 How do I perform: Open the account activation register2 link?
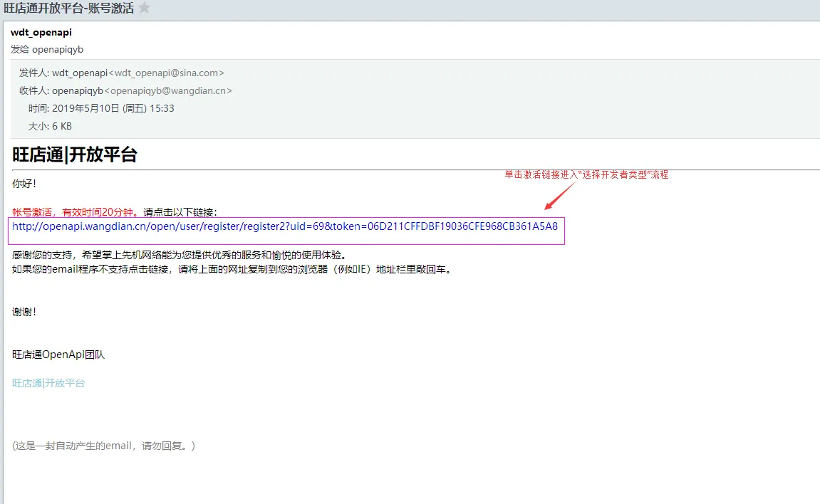[x=285, y=226]
